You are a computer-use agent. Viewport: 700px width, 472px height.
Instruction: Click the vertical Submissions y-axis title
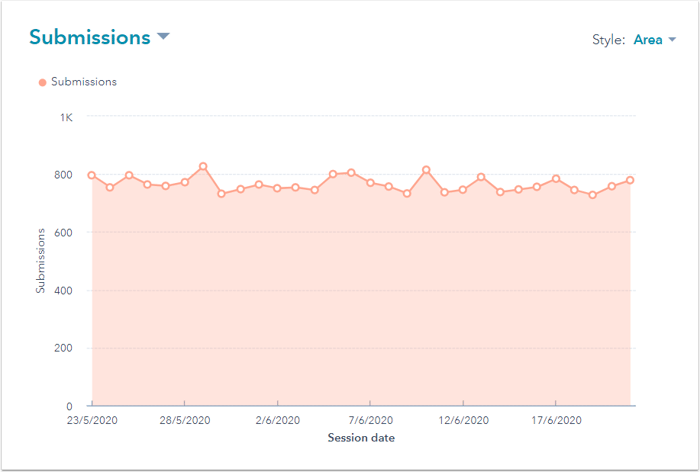tap(41, 261)
